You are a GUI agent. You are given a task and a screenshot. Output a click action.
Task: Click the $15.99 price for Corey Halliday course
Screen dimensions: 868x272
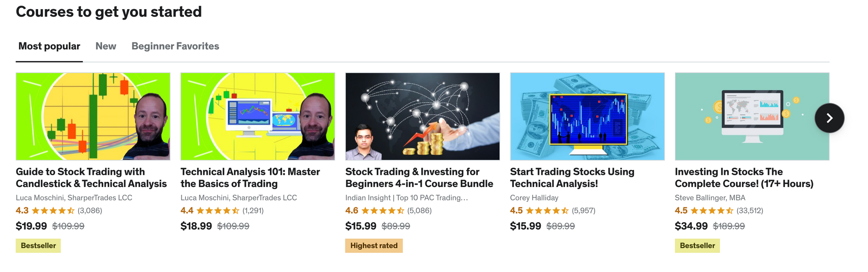(x=525, y=226)
